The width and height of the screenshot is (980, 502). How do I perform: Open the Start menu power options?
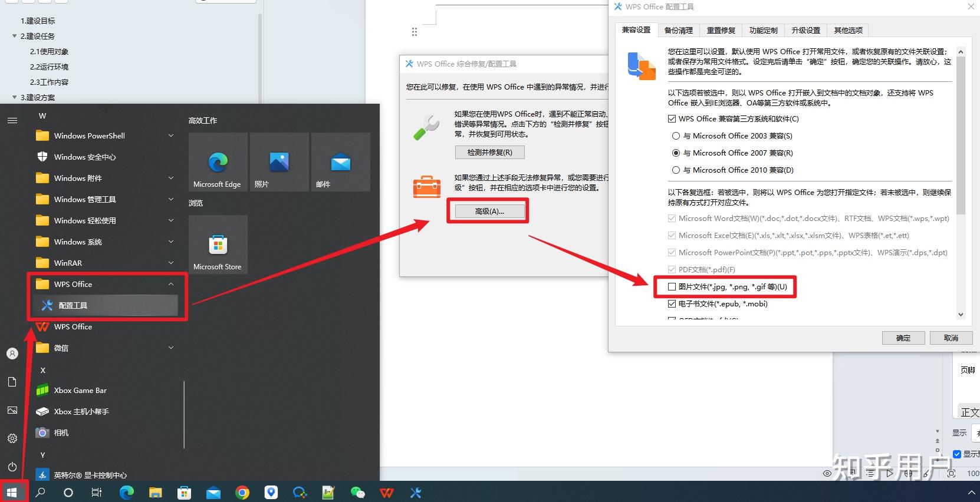tap(12, 467)
